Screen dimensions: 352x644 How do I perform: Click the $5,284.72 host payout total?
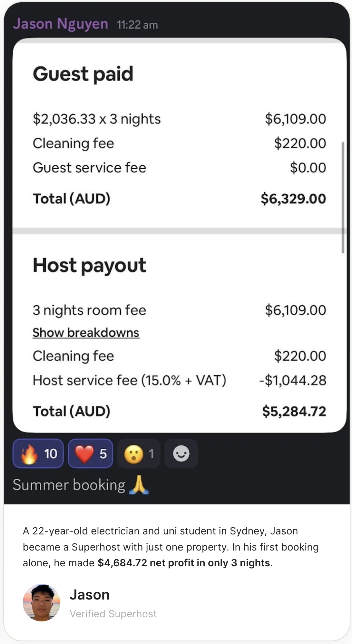294,411
